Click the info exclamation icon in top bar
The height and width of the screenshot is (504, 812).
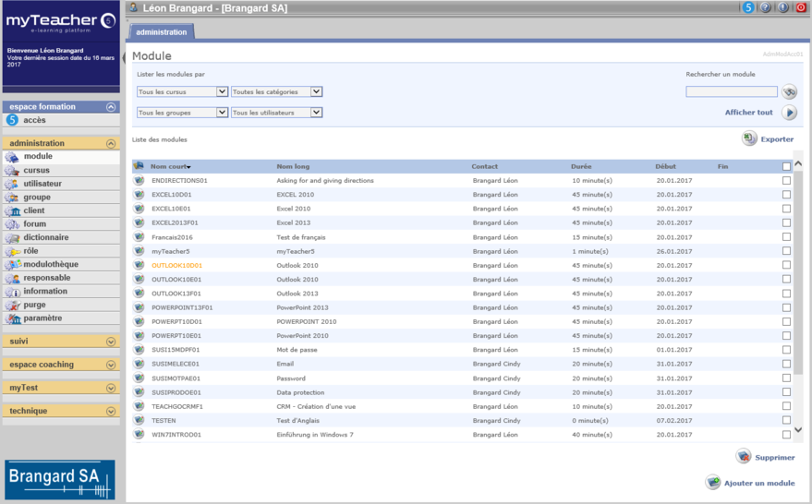783,7
